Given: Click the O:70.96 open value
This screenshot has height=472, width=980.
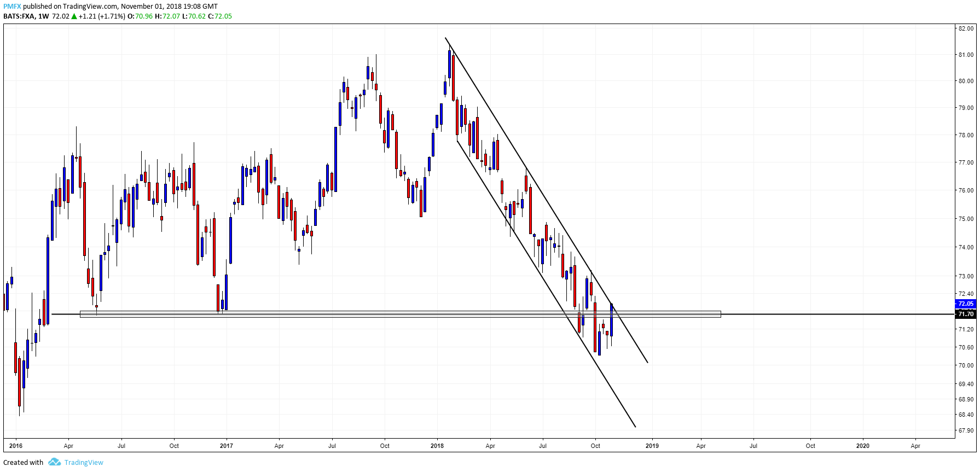Looking at the screenshot, I should click(x=140, y=16).
